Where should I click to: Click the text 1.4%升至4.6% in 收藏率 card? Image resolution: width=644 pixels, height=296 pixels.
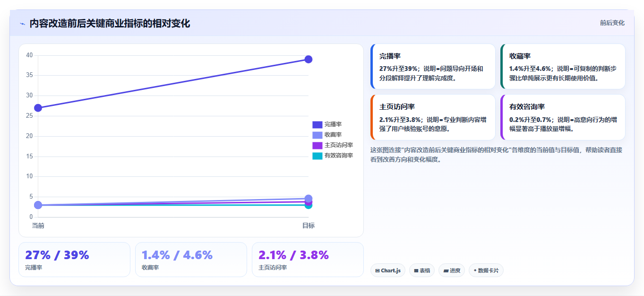(x=530, y=69)
